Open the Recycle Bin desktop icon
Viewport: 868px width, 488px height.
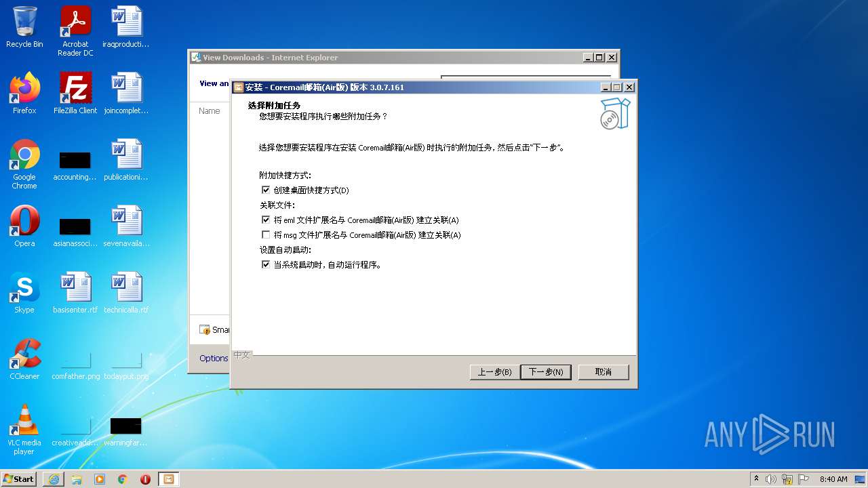[x=24, y=27]
